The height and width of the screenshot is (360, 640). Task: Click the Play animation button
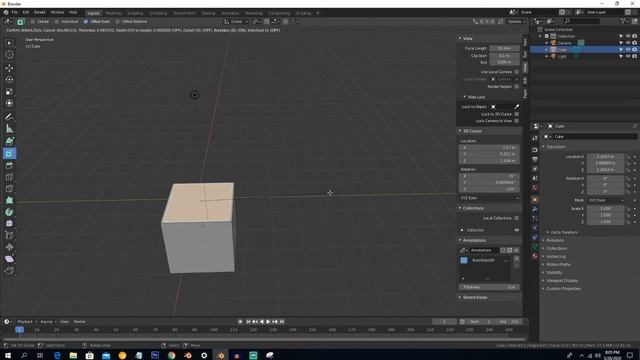point(268,322)
